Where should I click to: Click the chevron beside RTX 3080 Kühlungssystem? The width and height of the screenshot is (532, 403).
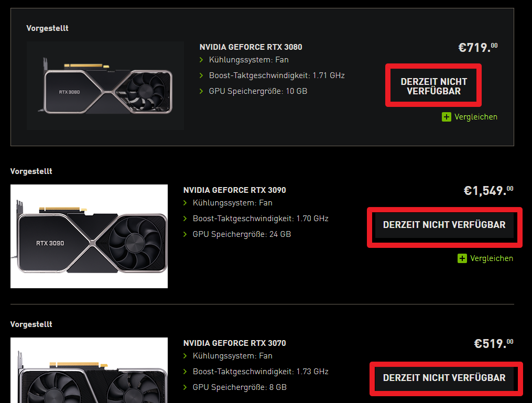[x=201, y=60]
